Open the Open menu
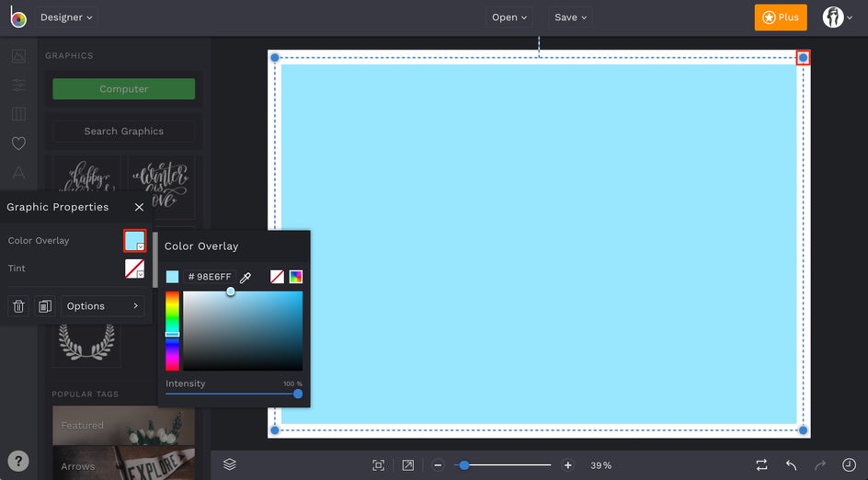Image resolution: width=868 pixels, height=480 pixels. [509, 17]
